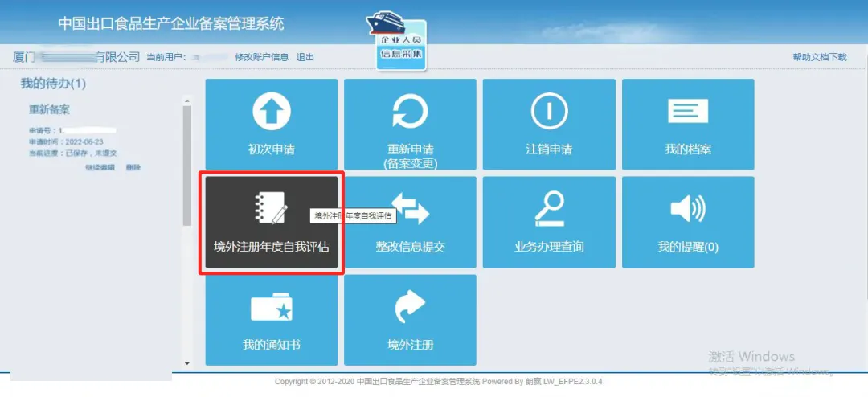Click the scroll-down arrow of the to-do list

pos(186,363)
